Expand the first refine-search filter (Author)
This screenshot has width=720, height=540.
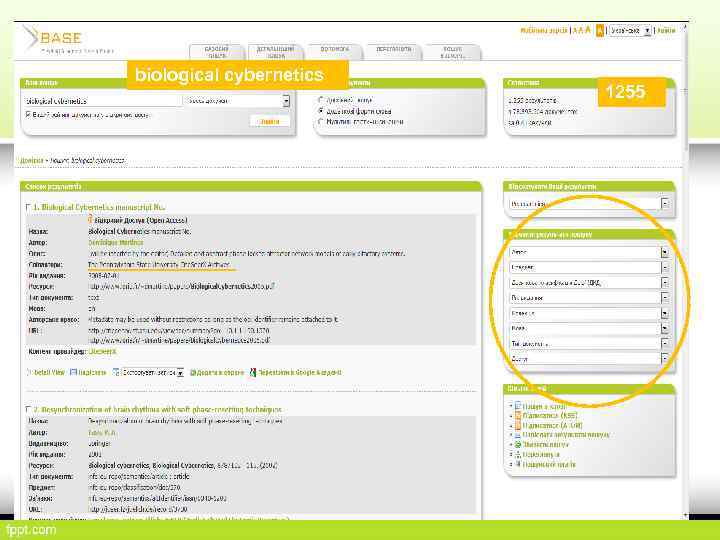[x=589, y=252]
